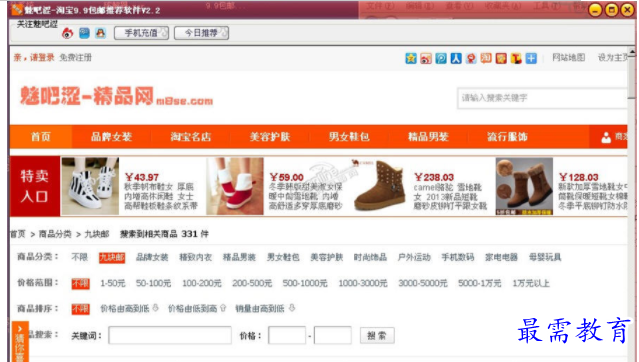This screenshot has height=362, width=639.
Task: Click 手机充值 button
Action: point(141,33)
